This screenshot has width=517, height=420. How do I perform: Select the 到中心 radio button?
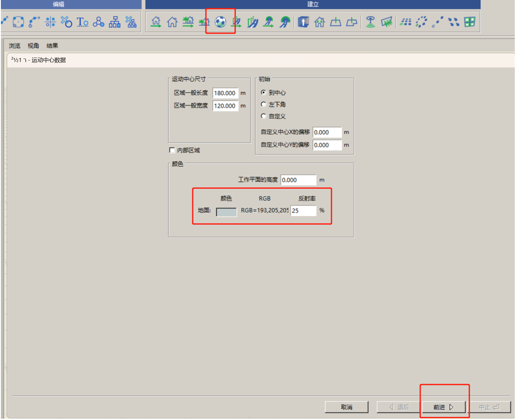pyautogui.click(x=264, y=92)
